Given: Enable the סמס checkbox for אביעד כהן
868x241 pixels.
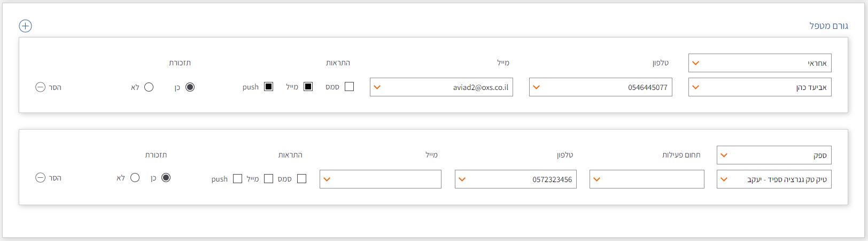Looking at the screenshot, I should click(x=349, y=87).
